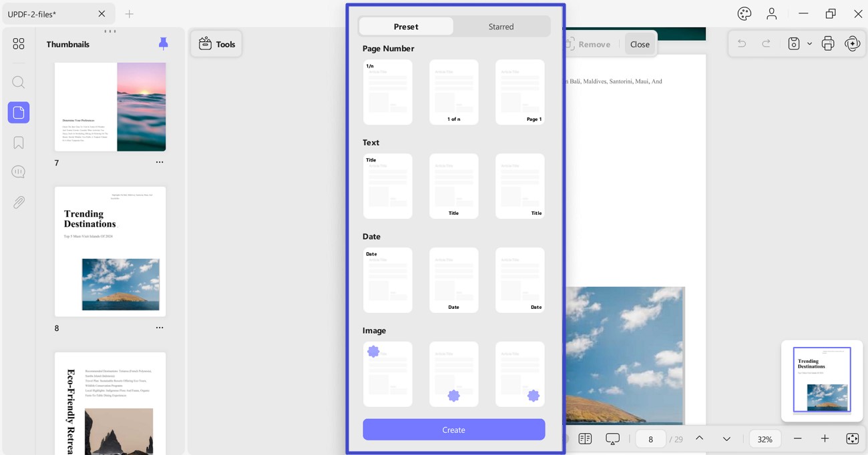Open the comments sidebar icon
Screen dimensions: 868x455
click(19, 172)
